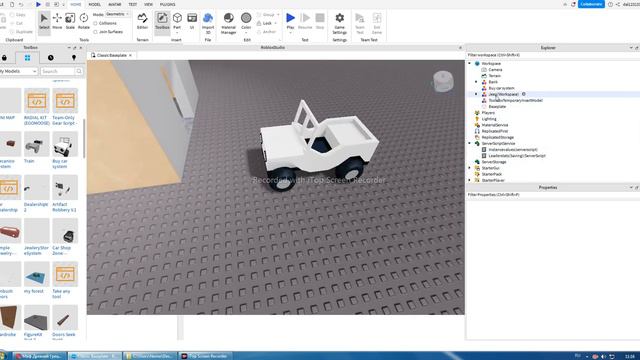Toggle the Toolbox panel button

click(x=162, y=22)
